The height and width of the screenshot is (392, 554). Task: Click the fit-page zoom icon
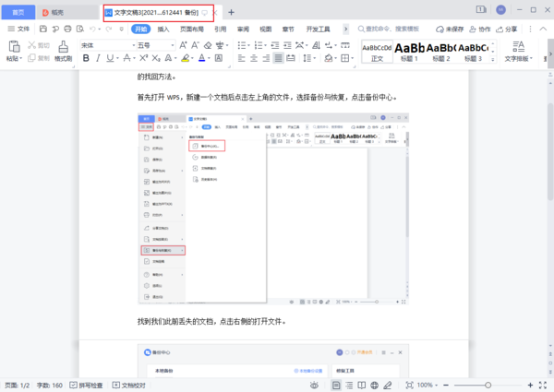[409, 386]
